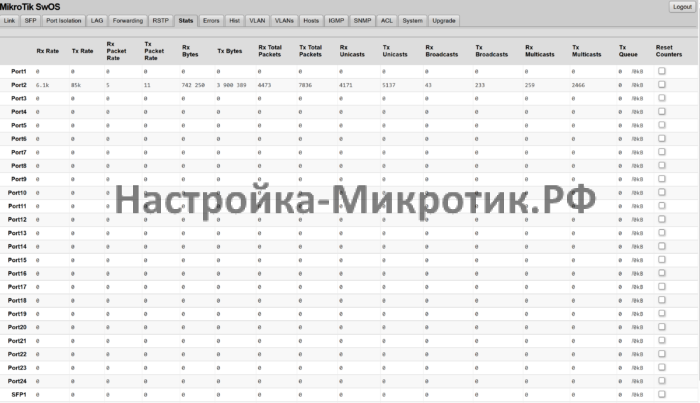Open the Upgrade tab
Image resolution: width=700 pixels, height=403 pixels.
point(444,21)
